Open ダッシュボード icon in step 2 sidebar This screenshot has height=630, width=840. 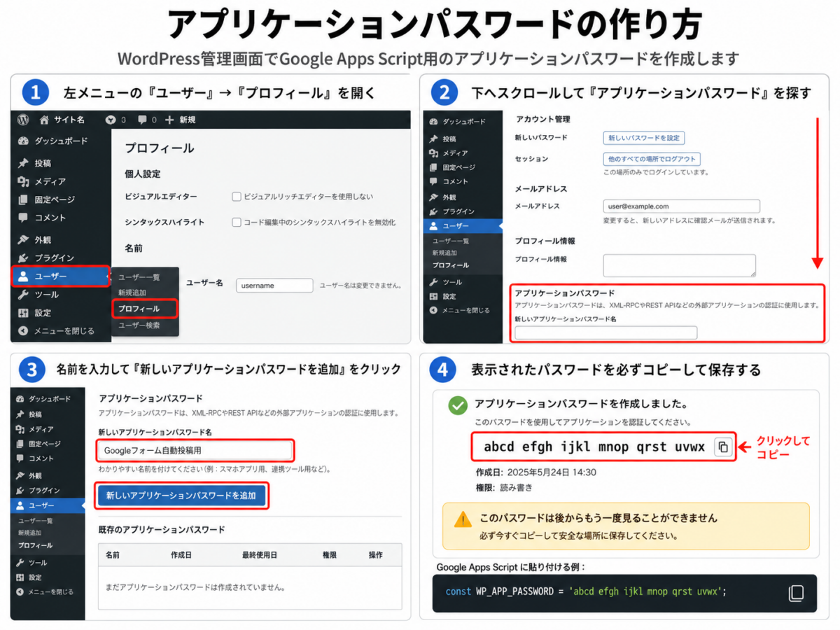[x=433, y=122]
